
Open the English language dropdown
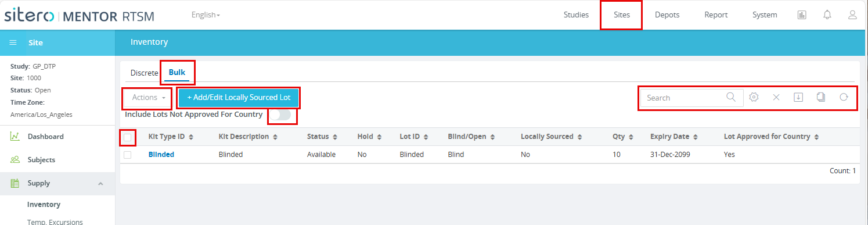point(206,15)
